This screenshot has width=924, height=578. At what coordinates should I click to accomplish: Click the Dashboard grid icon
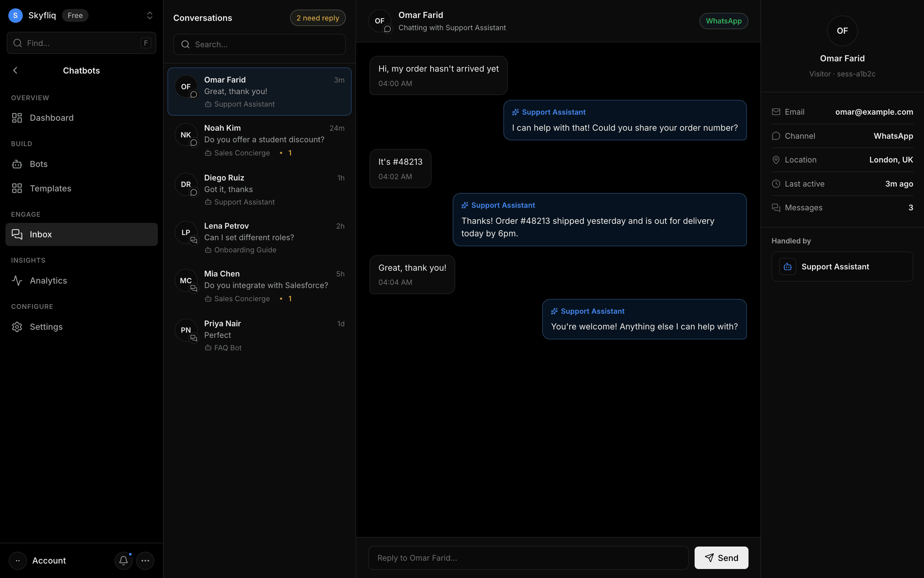17,118
